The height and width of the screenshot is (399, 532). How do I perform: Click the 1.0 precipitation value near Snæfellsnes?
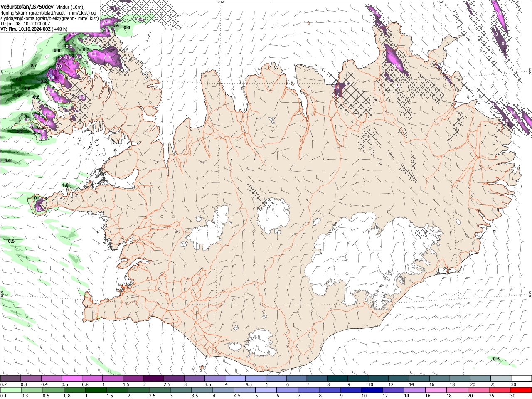pos(65,185)
